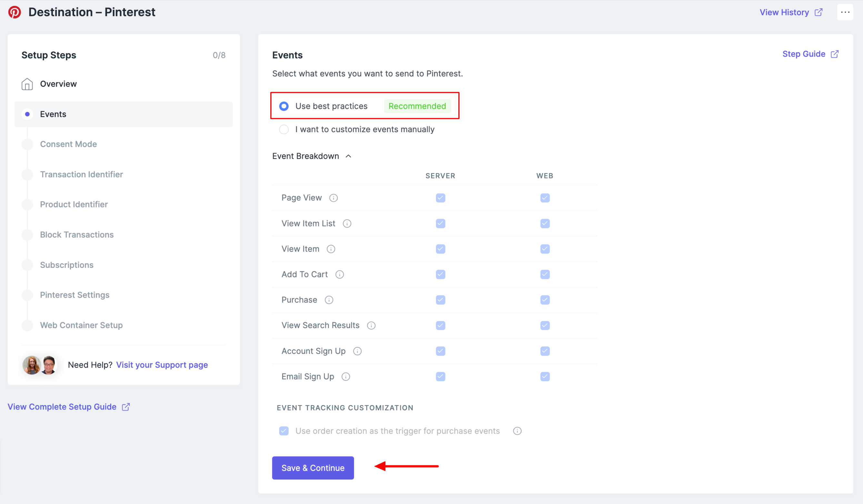Screen dimensions: 863x504
Task: Click the Pinterest logo icon
Action: pyautogui.click(x=15, y=12)
